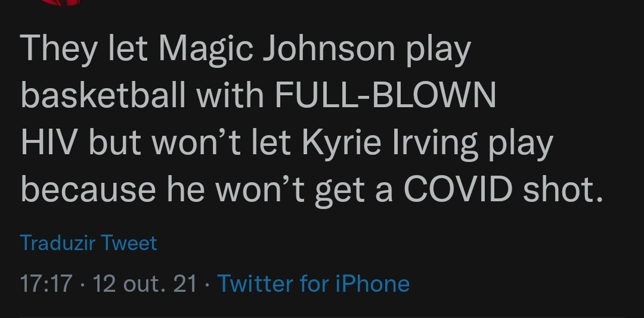Image resolution: width=644 pixels, height=318 pixels.
Task: Click the Traduzir Tweet link
Action: [88, 243]
